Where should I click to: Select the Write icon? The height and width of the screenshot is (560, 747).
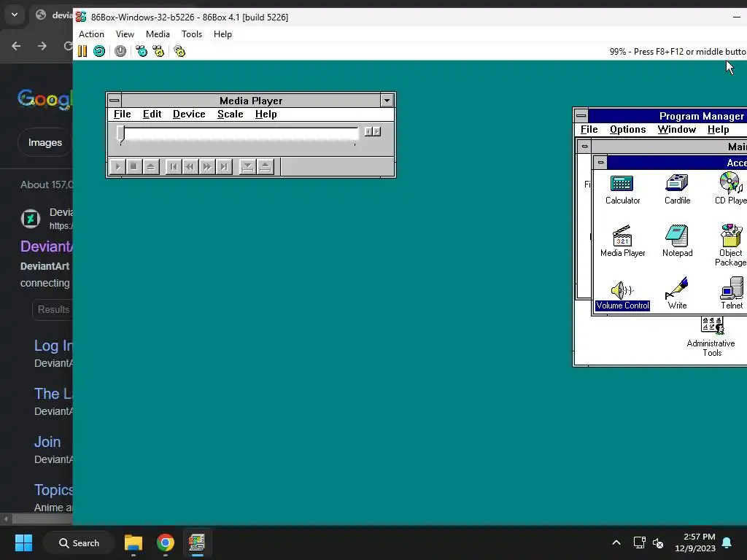point(677,294)
